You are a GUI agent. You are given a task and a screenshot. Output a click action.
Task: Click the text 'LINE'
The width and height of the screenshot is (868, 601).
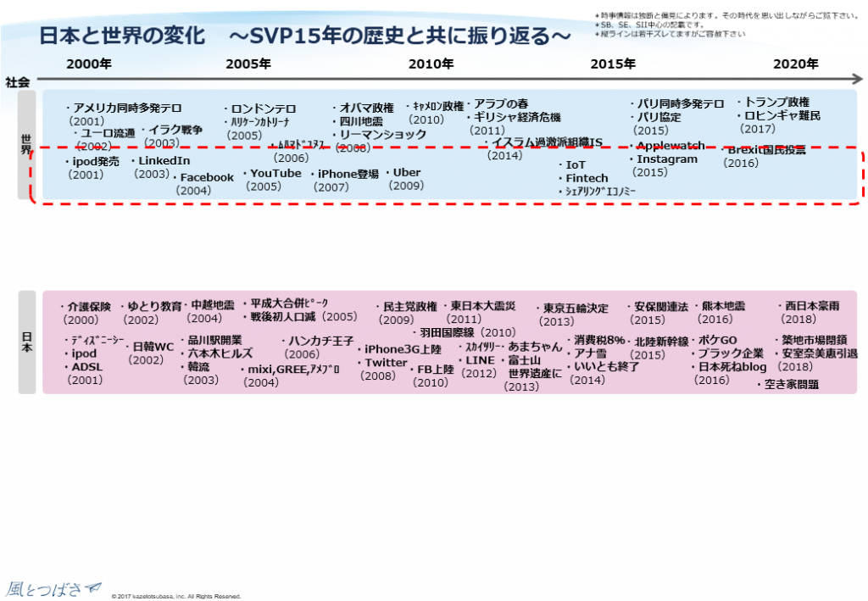(x=480, y=360)
